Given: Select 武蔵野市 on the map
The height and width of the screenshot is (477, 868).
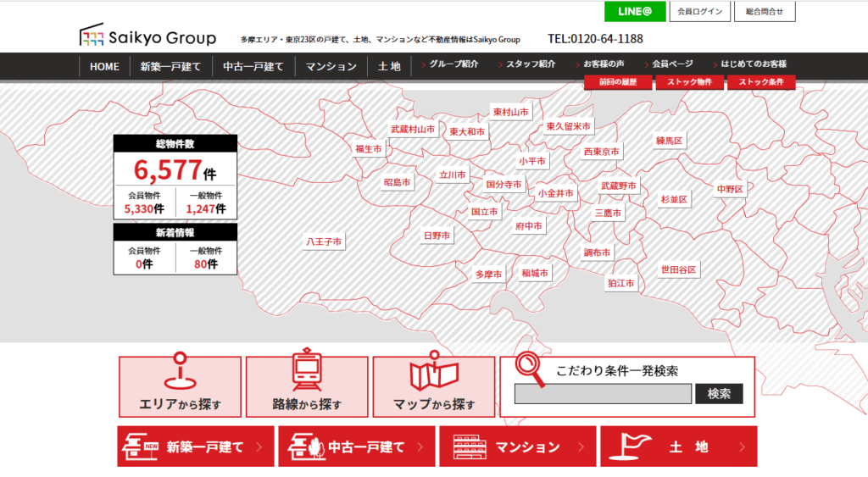Looking at the screenshot, I should (x=619, y=186).
